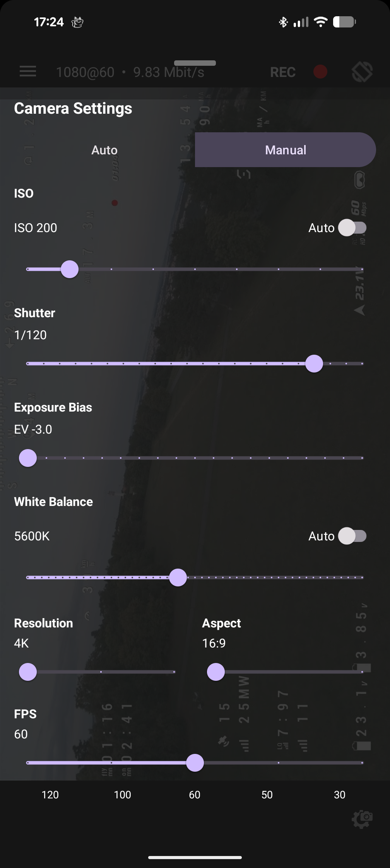Select the Manual tab

point(285,150)
